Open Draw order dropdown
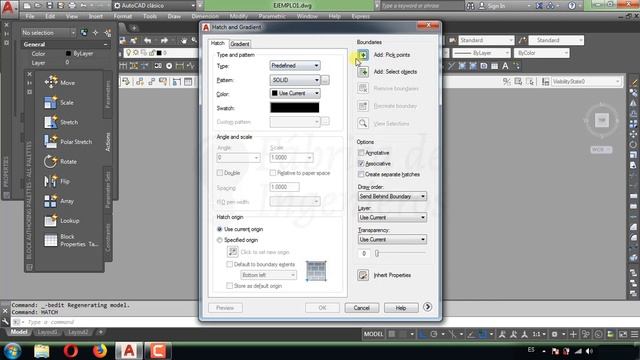The width and height of the screenshot is (640, 360). (x=392, y=196)
